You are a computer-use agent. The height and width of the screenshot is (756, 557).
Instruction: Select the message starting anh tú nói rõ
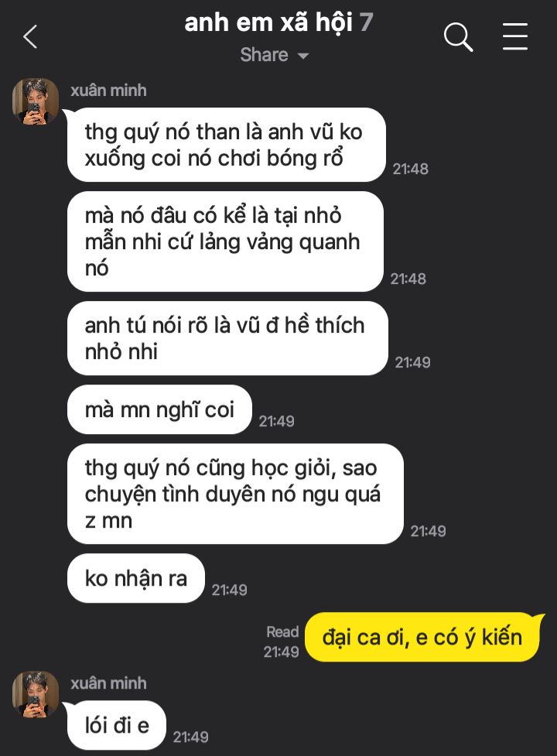coord(227,338)
